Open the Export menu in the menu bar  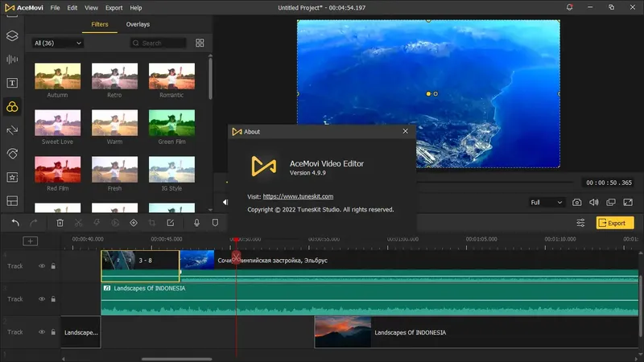tap(114, 7)
